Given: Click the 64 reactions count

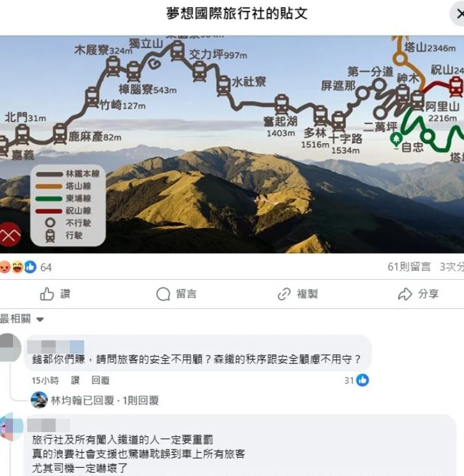Looking at the screenshot, I should (x=46, y=267).
